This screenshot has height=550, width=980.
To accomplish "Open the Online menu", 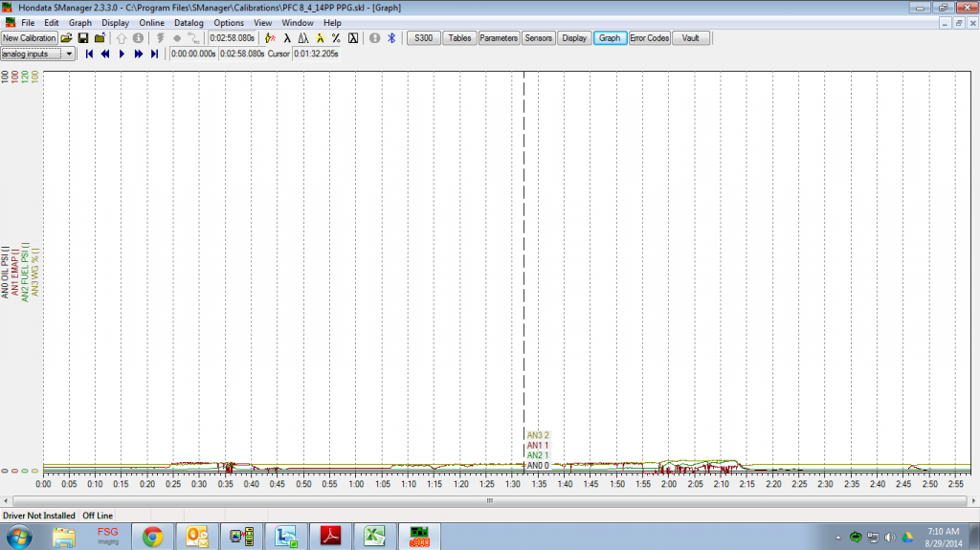I will click(x=151, y=22).
